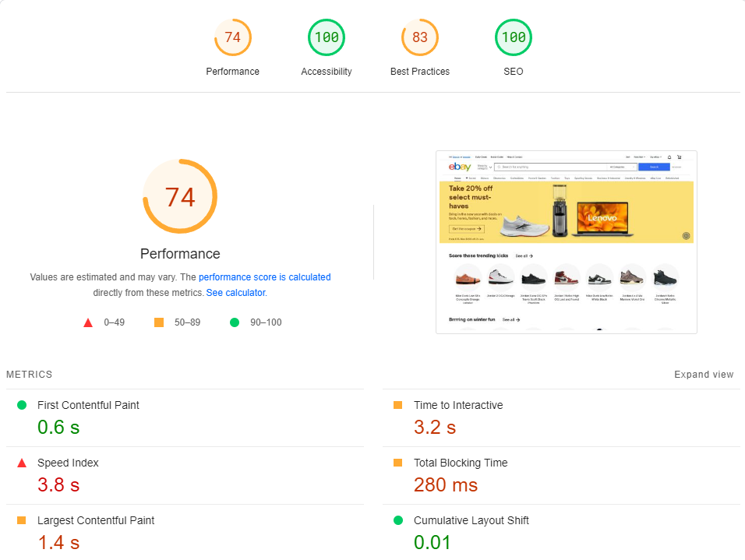Click the Best Practices gauge showing 83

click(419, 37)
